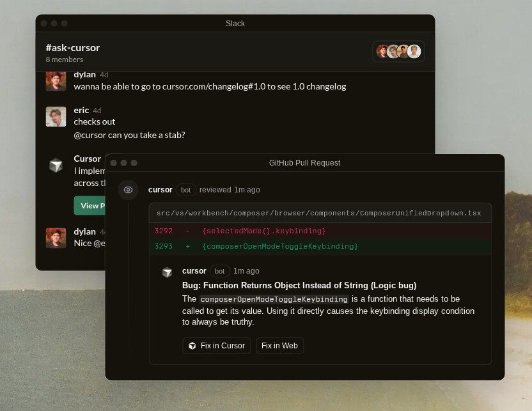Click the comment text "to always be truthy."

point(218,322)
